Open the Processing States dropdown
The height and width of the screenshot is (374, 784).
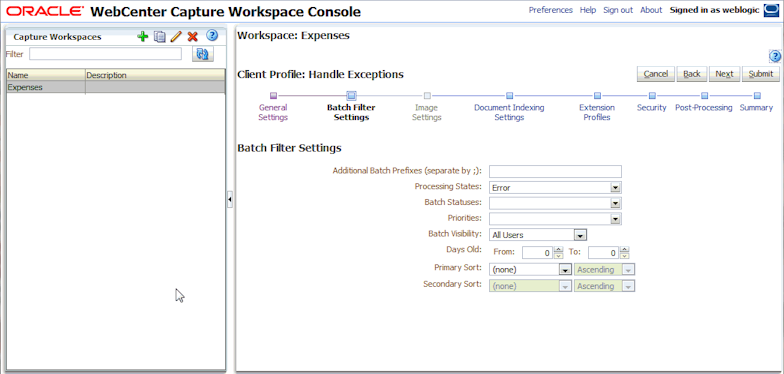(x=616, y=188)
